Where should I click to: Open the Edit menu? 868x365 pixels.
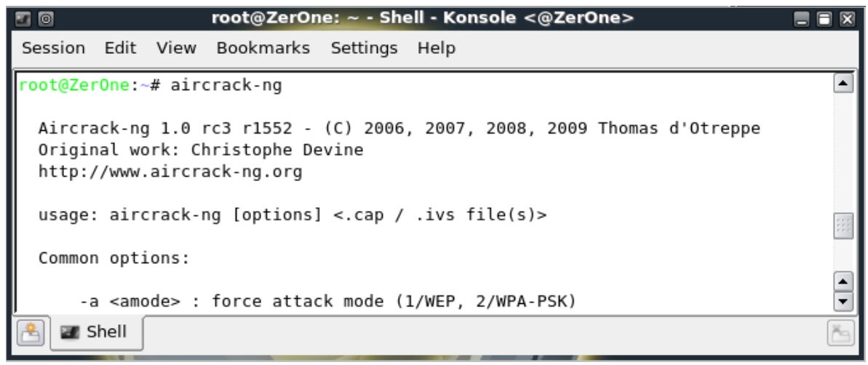click(x=120, y=48)
